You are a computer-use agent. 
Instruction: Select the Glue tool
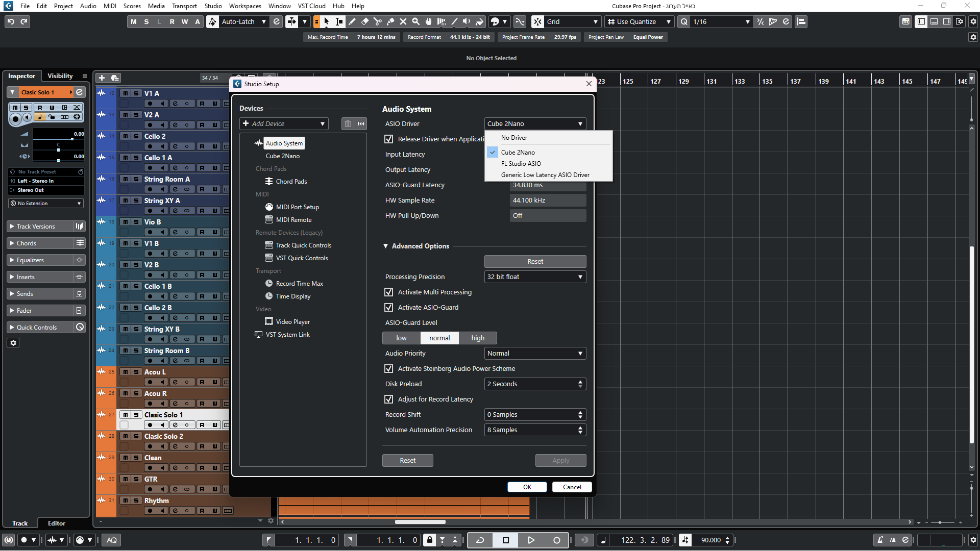click(x=390, y=21)
